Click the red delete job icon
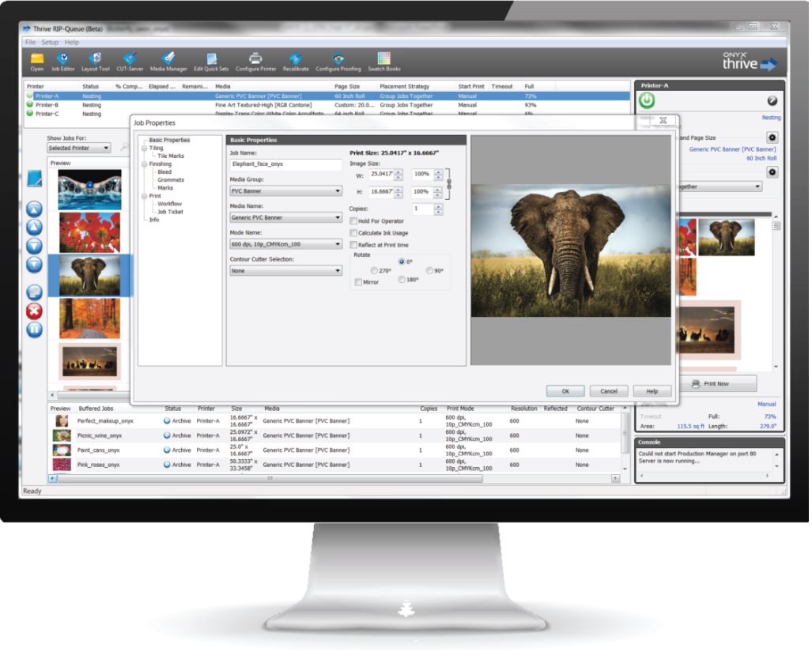The width and height of the screenshot is (812, 659). point(34,311)
